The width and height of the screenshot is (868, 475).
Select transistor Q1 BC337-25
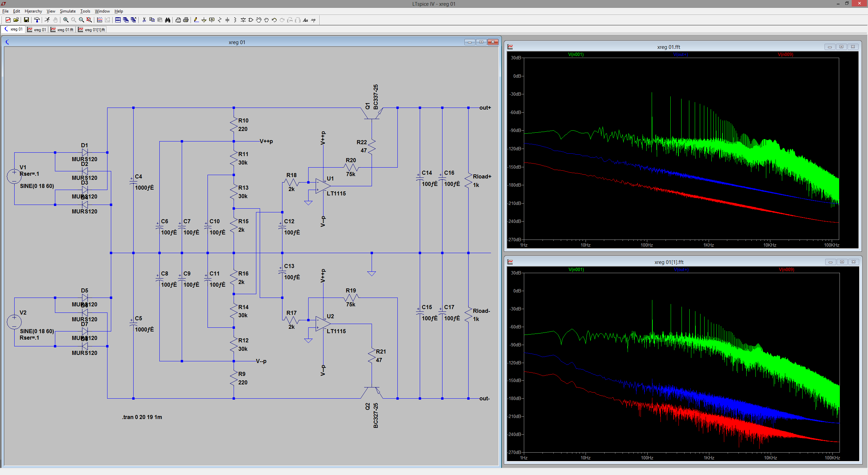372,113
